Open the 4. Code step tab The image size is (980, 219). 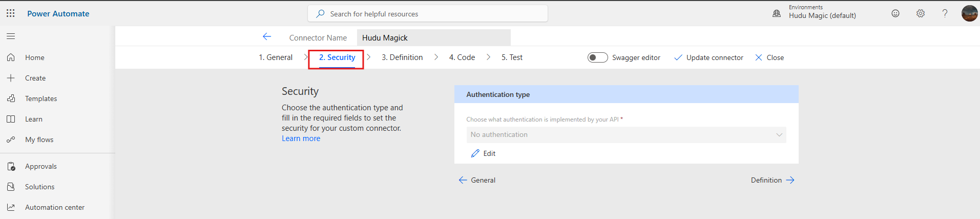pos(462,57)
